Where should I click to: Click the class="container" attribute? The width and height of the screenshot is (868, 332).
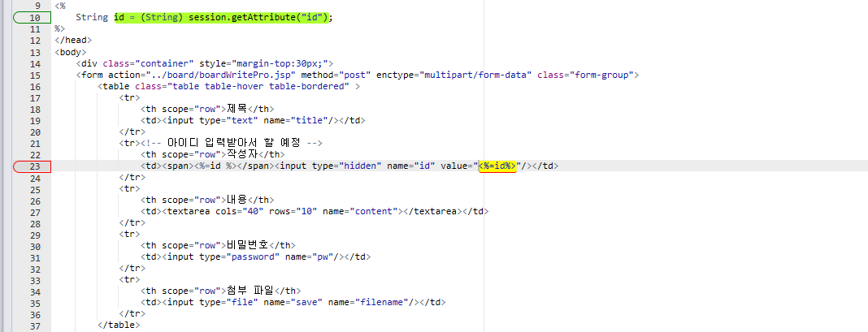(x=149, y=63)
